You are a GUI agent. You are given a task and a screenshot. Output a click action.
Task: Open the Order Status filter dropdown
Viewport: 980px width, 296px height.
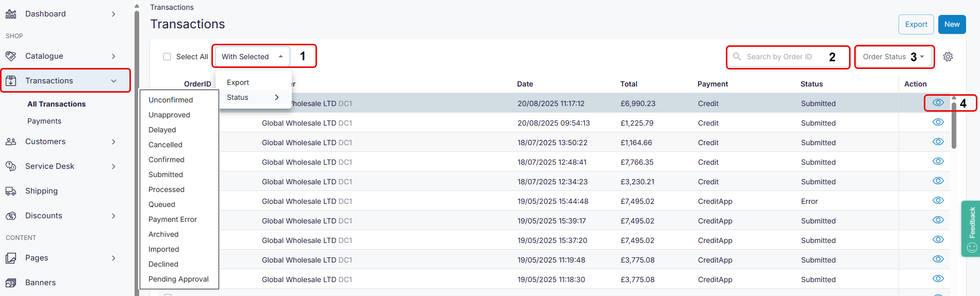click(x=893, y=57)
